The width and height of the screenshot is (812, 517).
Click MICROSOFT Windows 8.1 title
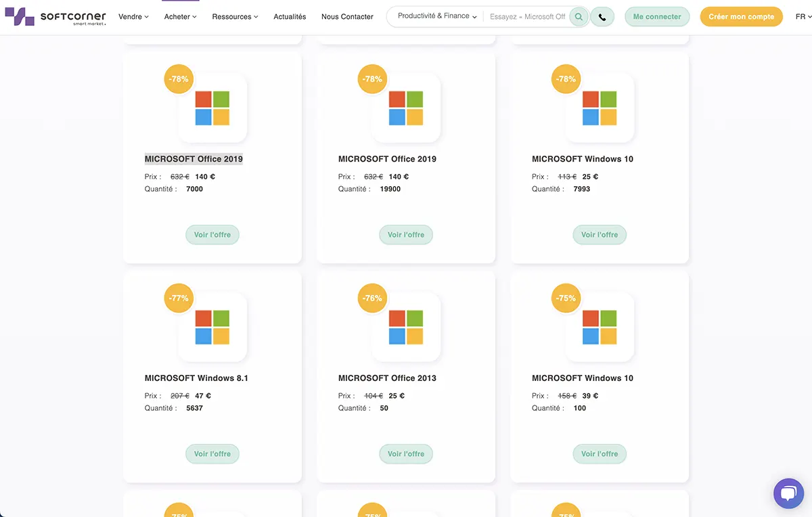tap(196, 378)
